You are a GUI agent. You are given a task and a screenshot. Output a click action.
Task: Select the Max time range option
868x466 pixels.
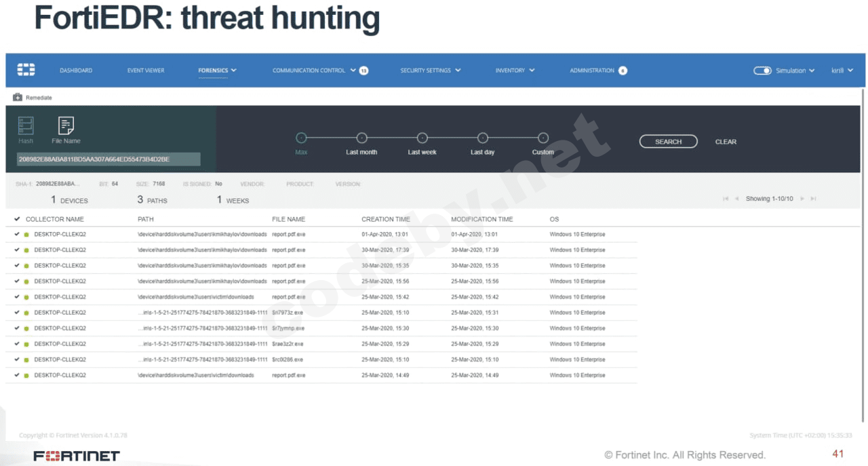point(301,138)
